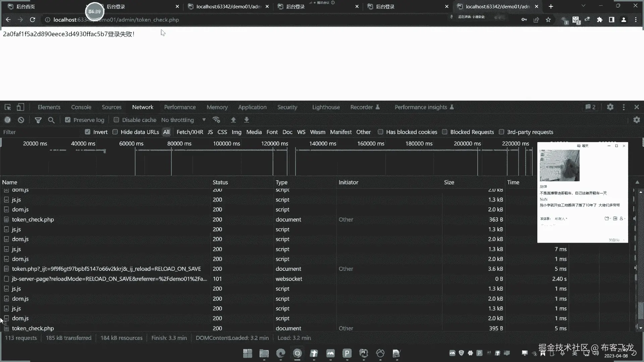This screenshot has height=362, width=644.
Task: Open the network conditions wifi icon
Action: pyautogui.click(x=216, y=120)
